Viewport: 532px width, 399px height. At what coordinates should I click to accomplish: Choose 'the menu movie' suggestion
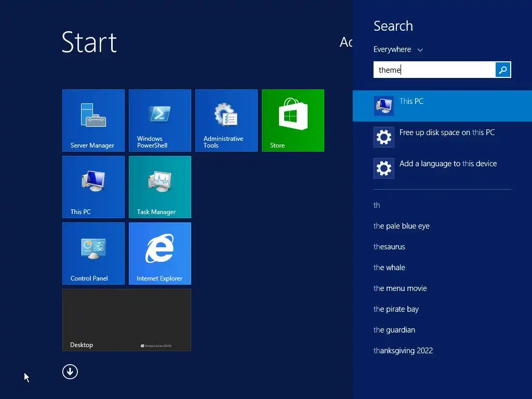(400, 288)
